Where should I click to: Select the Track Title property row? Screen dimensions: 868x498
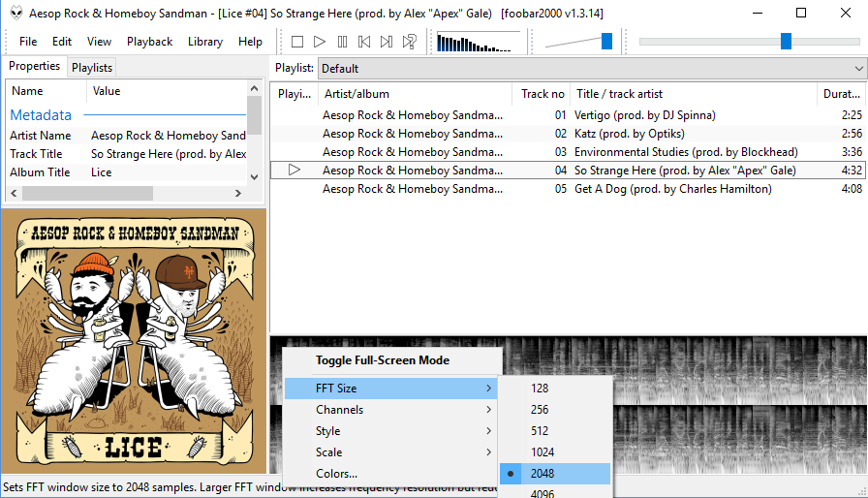(127, 154)
